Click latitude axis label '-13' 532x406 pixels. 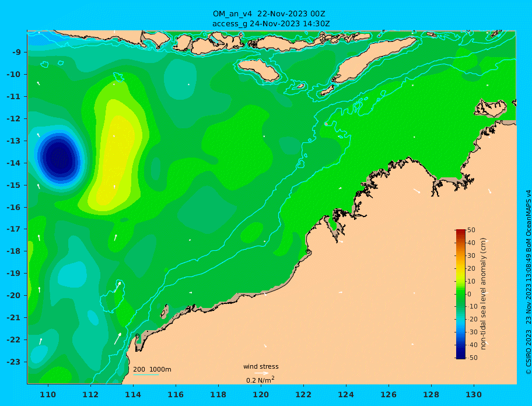[13, 141]
